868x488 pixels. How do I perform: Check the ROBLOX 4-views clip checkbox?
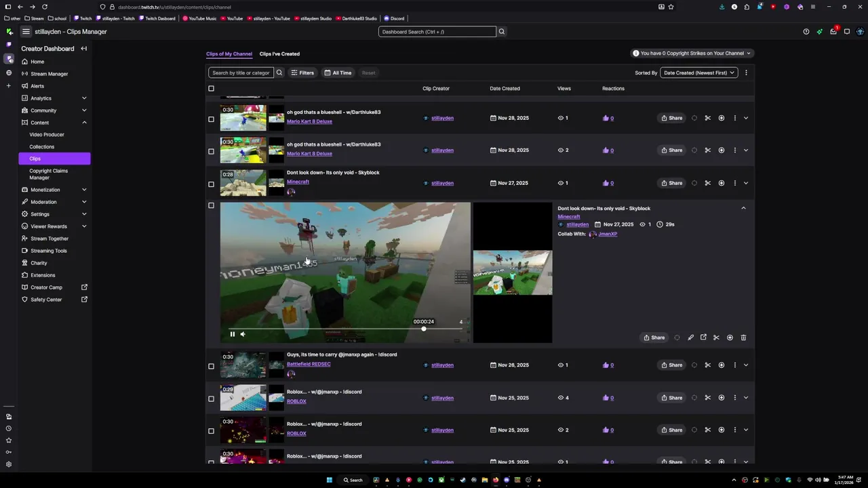click(x=211, y=399)
